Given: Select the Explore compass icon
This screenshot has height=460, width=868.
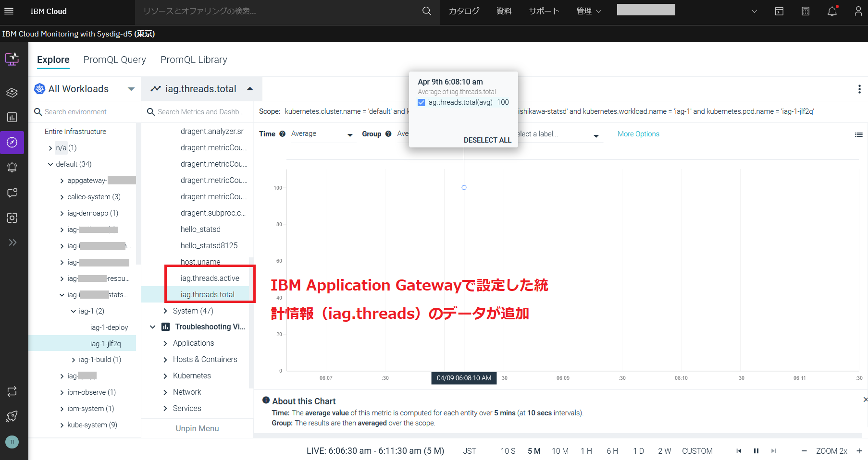Looking at the screenshot, I should (12, 142).
